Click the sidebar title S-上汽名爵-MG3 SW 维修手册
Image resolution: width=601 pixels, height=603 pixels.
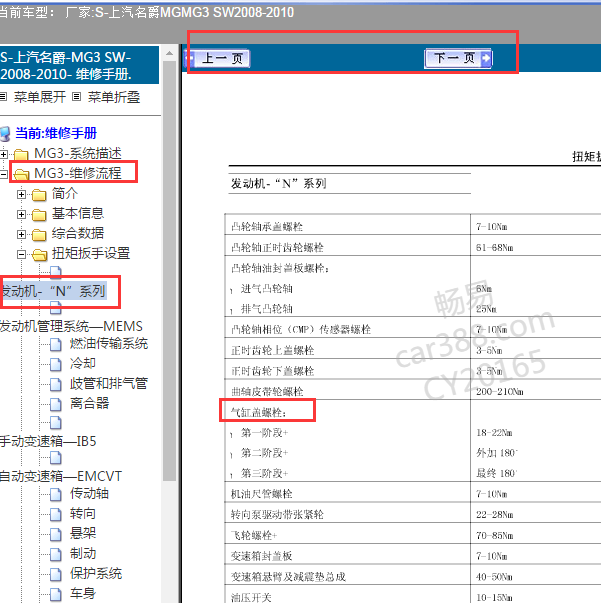tap(79, 65)
